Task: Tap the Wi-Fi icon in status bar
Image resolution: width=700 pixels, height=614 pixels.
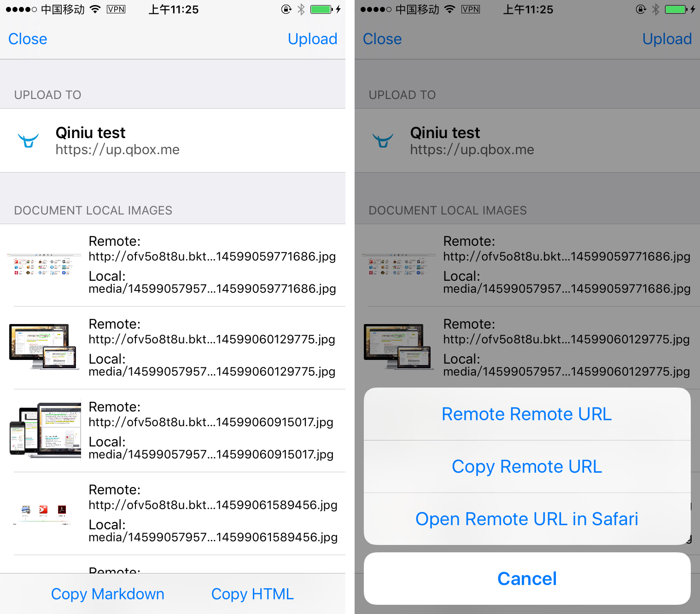Action: pyautogui.click(x=95, y=9)
